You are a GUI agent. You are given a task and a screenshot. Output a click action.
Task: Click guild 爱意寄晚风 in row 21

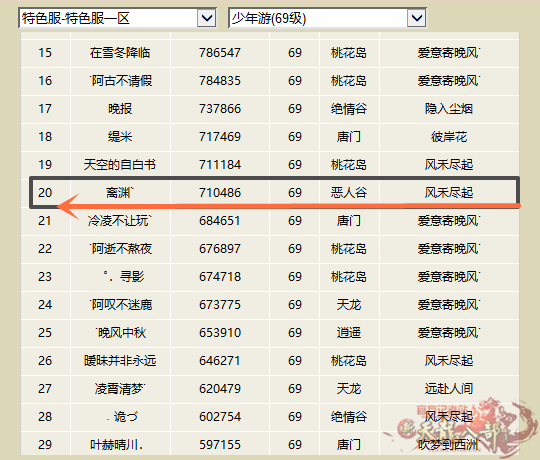tap(449, 221)
